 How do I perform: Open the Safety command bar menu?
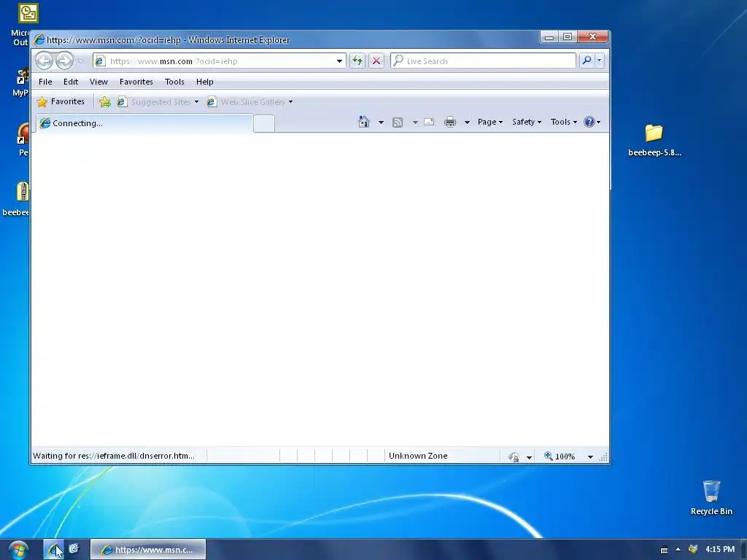coord(527,122)
